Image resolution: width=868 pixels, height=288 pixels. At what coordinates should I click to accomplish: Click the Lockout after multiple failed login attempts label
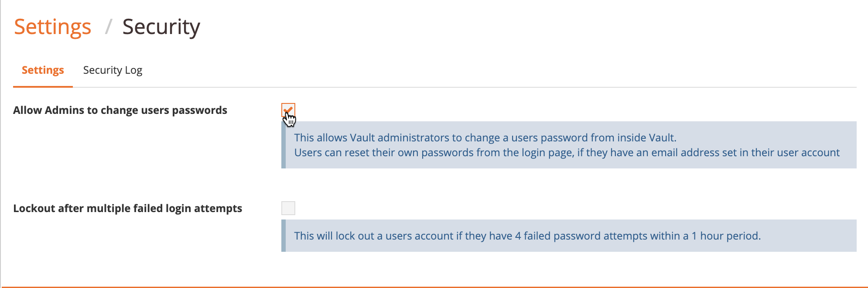pos(128,208)
